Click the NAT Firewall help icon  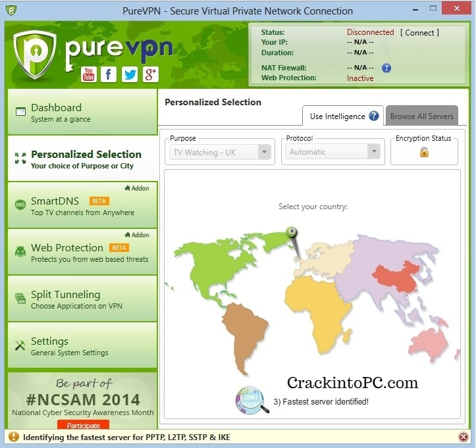click(386, 68)
